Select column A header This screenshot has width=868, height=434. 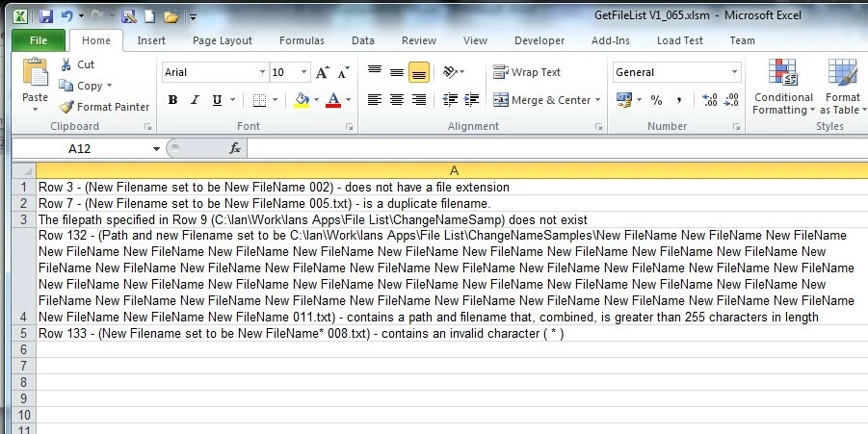click(x=454, y=171)
